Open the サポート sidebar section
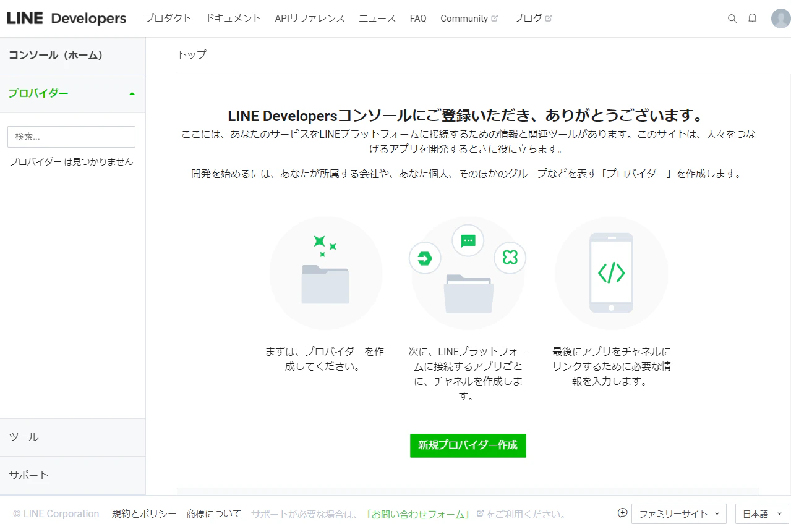791x532 pixels. (72, 475)
